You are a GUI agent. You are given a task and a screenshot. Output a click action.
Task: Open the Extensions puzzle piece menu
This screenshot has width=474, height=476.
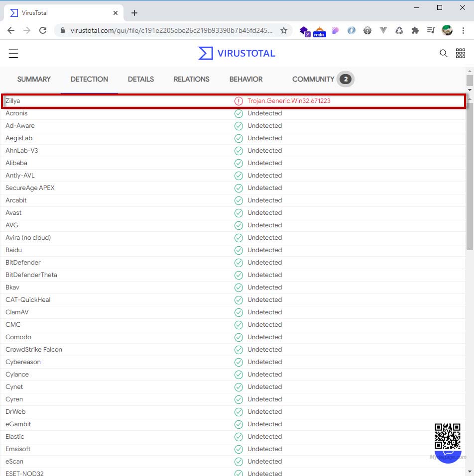[415, 30]
